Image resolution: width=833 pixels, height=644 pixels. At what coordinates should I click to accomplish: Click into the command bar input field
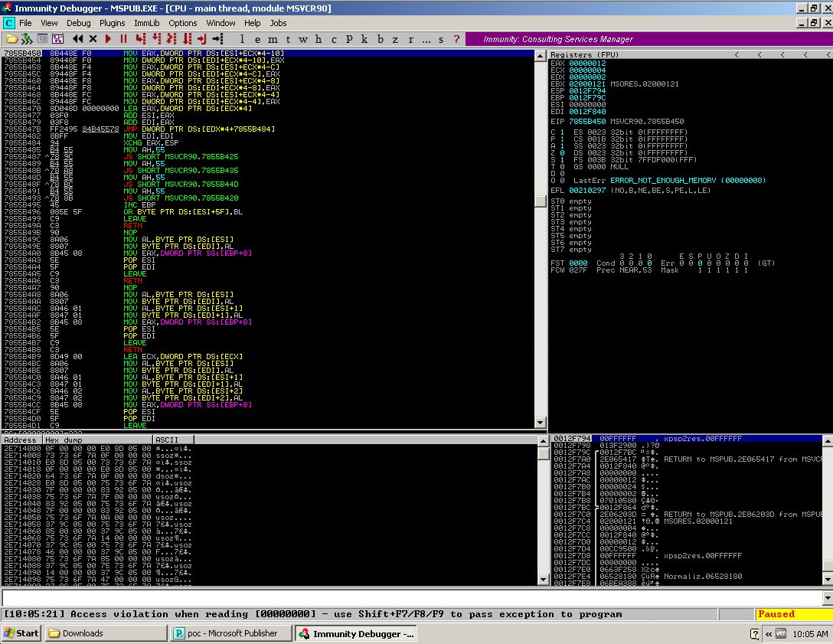pos(412,598)
